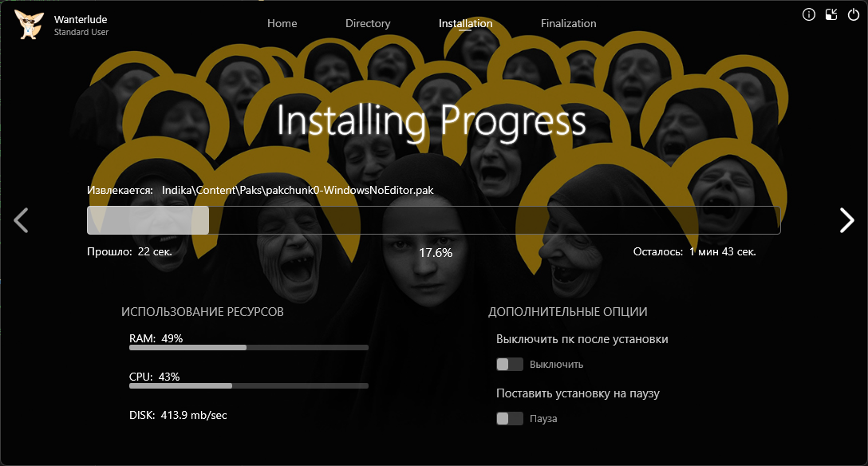The height and width of the screenshot is (466, 868).
Task: Switch to the Directory tab
Action: pyautogui.click(x=368, y=24)
